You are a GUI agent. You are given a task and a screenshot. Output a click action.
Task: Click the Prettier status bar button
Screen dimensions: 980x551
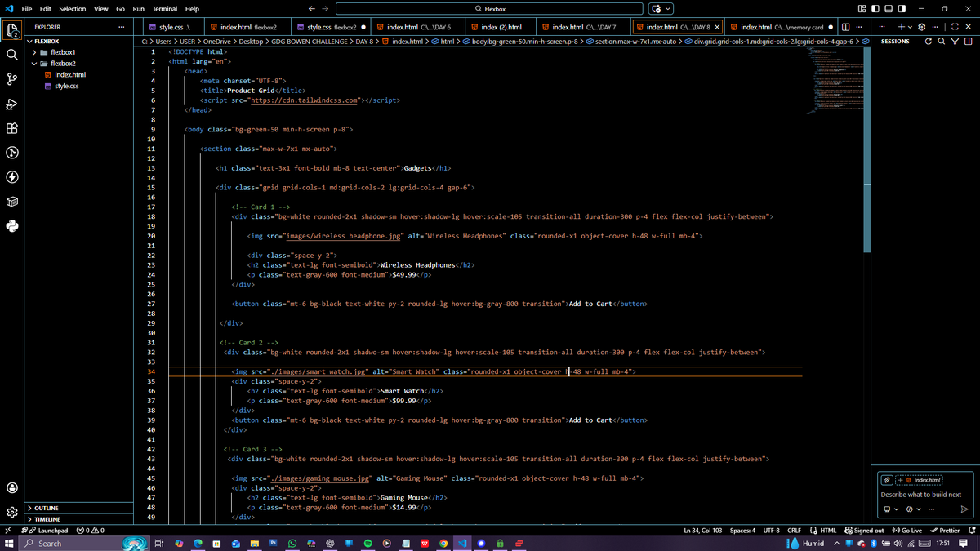[x=943, y=531]
